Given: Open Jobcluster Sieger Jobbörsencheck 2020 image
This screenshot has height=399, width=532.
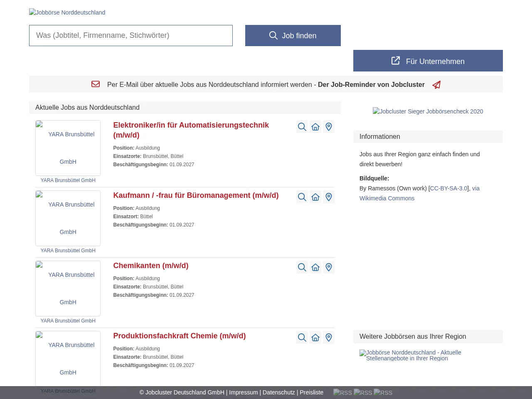Looking at the screenshot, I should tap(428, 111).
